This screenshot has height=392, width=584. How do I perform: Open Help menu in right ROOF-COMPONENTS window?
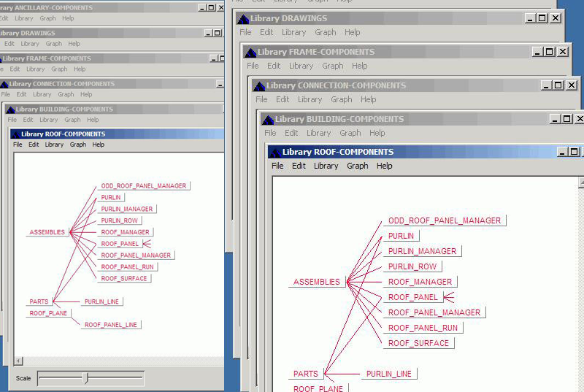(385, 166)
